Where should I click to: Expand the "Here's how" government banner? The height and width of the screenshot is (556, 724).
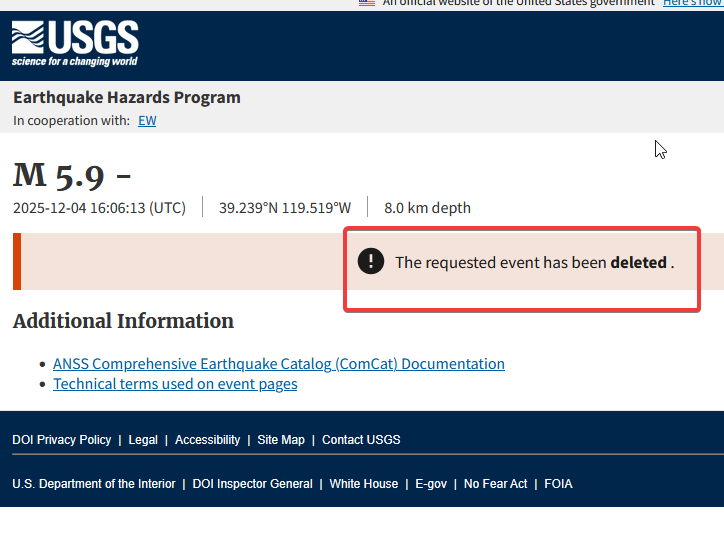tap(692, 3)
